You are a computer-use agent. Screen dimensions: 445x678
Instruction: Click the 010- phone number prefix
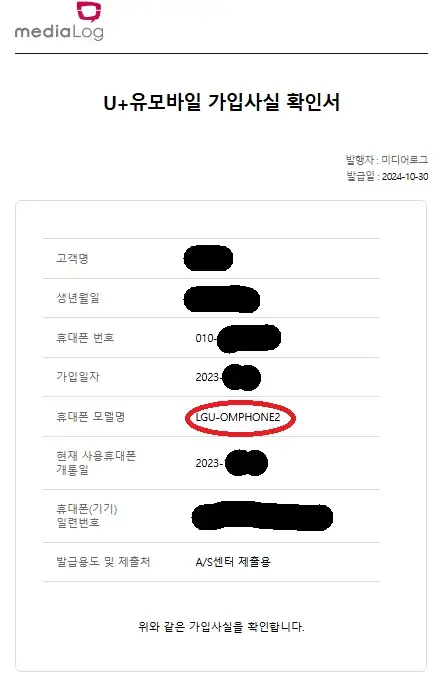point(206,338)
